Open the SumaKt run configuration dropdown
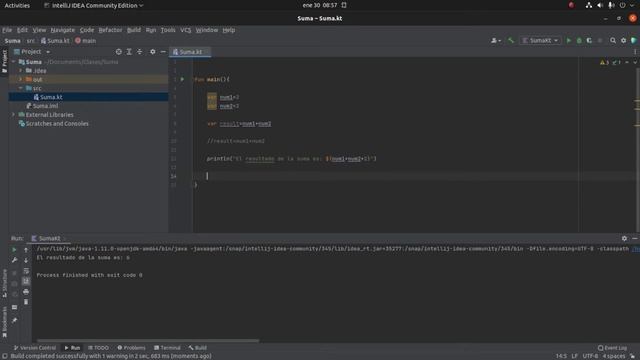 click(x=540, y=40)
